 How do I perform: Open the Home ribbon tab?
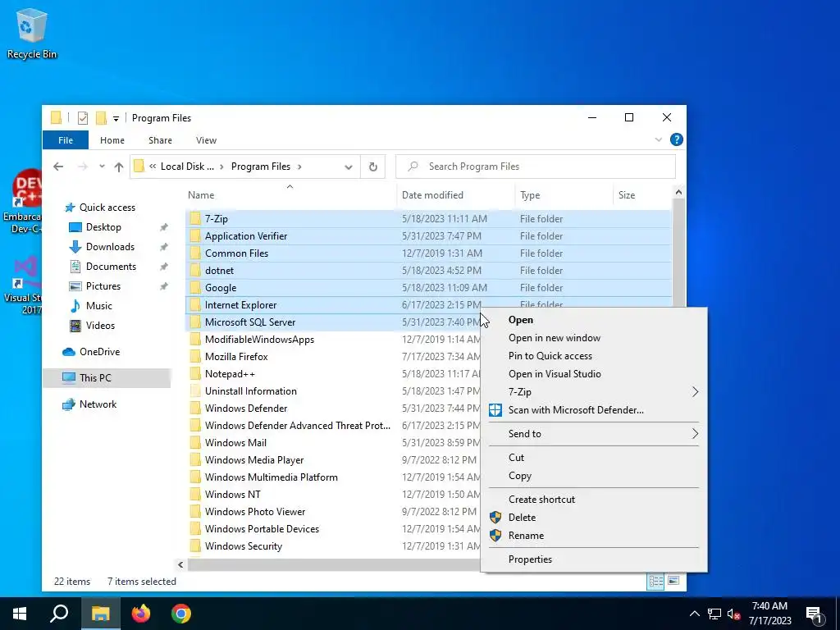[112, 140]
